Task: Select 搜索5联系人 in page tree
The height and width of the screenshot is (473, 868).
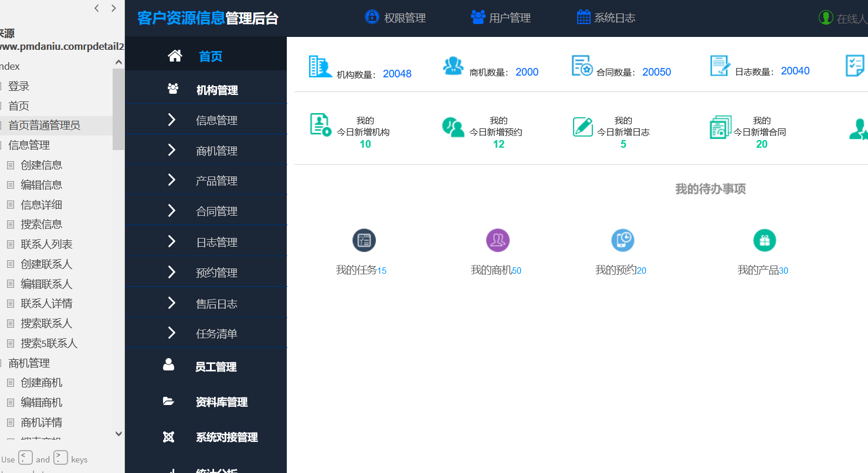Action: [x=49, y=343]
